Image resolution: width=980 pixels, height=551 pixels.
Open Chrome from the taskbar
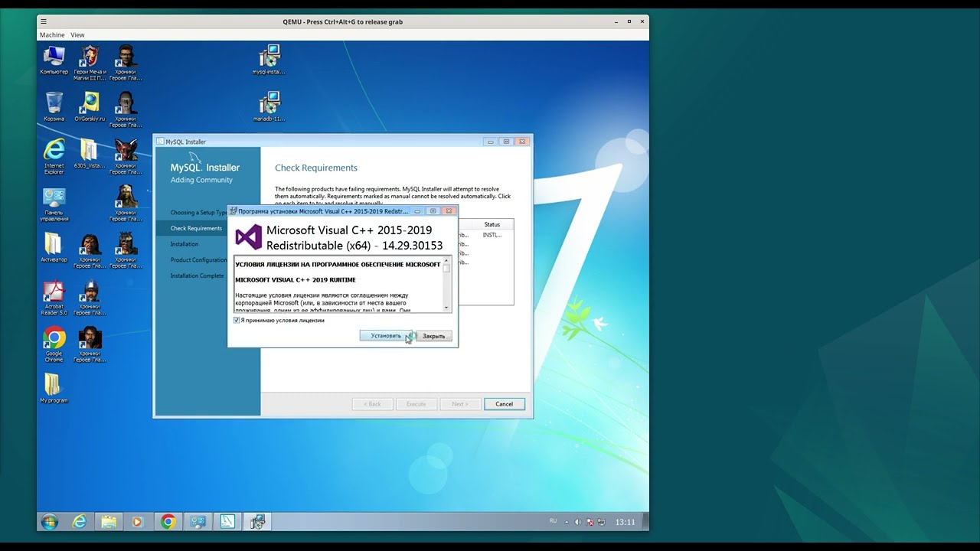(x=168, y=522)
